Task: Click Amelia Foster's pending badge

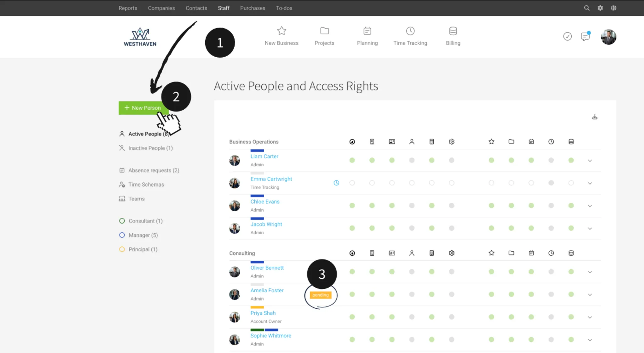Action: (320, 295)
